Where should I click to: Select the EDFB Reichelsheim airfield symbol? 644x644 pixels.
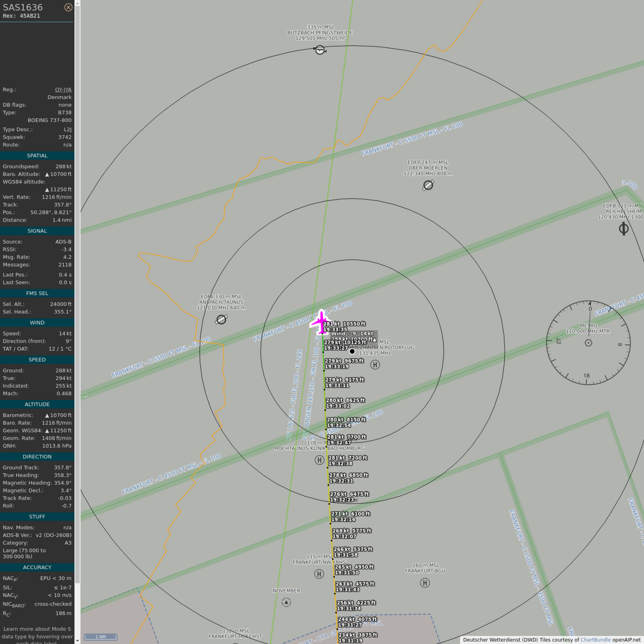(623, 229)
